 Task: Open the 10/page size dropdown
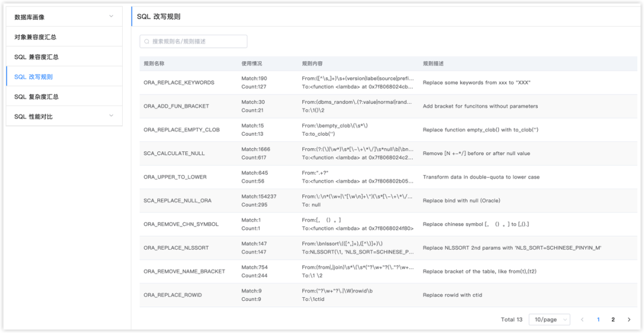[x=550, y=319]
